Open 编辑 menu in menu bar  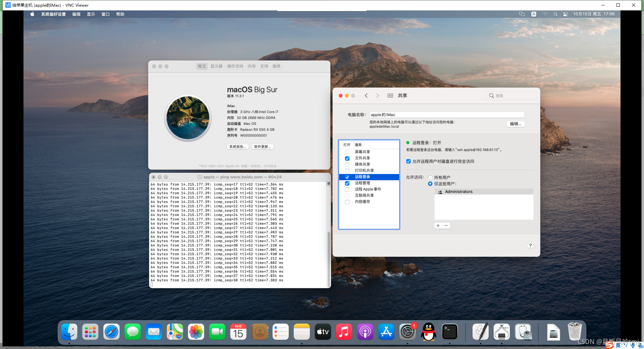76,14
